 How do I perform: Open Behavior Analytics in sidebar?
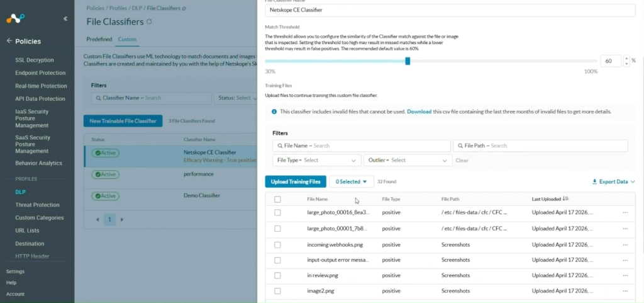(x=38, y=163)
